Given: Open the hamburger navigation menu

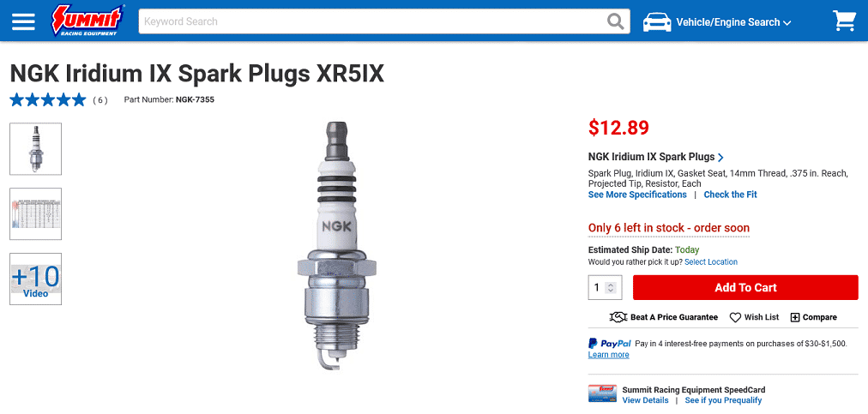Looking at the screenshot, I should (23, 21).
